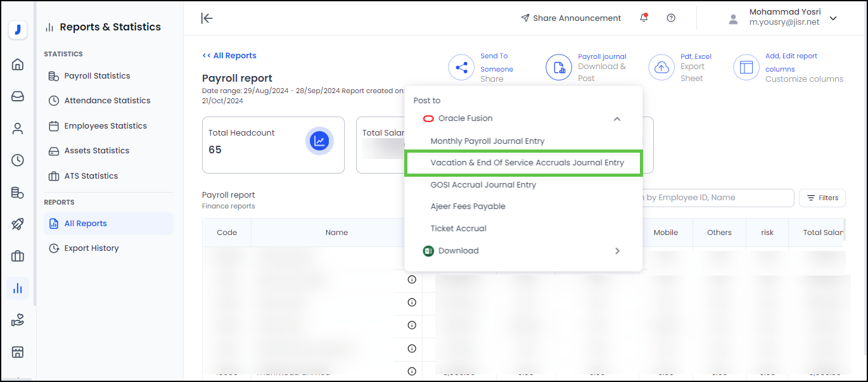The image size is (868, 382).
Task: Click the Payroll journal download icon
Action: click(559, 67)
